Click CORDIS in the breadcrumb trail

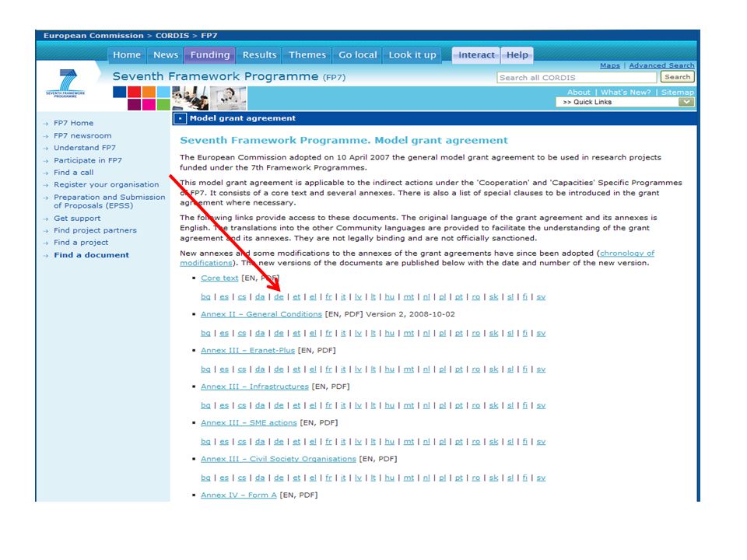(x=172, y=36)
